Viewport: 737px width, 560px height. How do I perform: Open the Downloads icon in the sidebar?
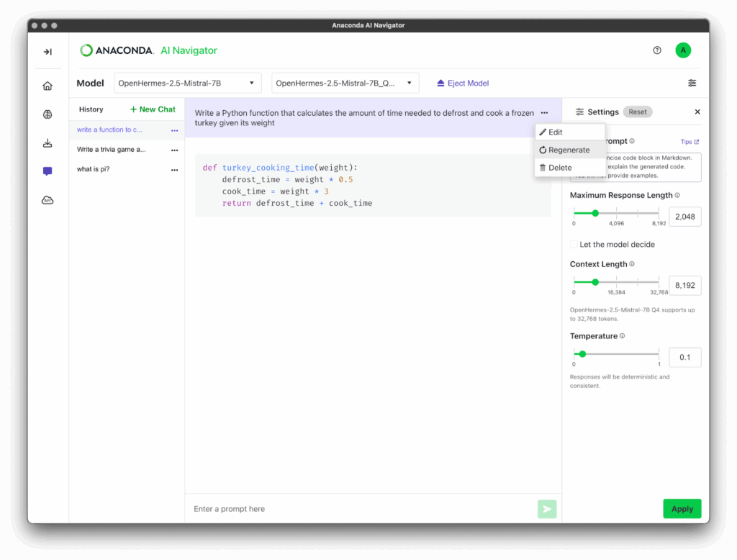pyautogui.click(x=48, y=143)
